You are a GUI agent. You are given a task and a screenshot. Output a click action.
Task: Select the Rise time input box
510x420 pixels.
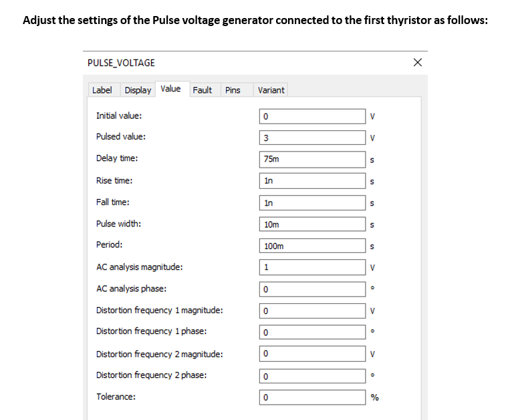[313, 181]
